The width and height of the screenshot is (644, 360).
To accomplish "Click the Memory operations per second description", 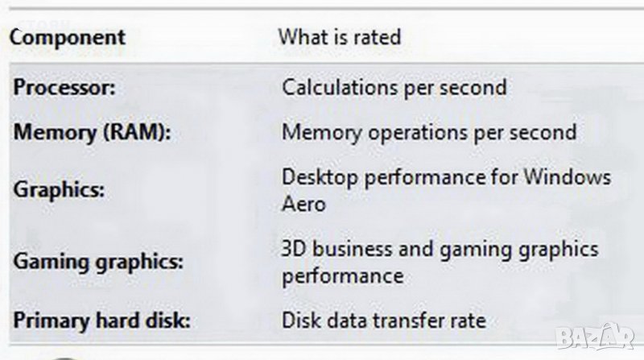I will click(428, 132).
